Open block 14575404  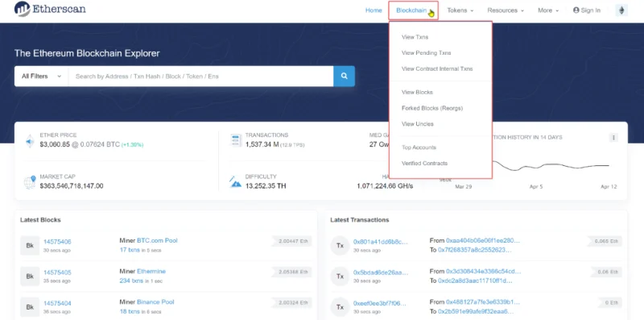(57, 304)
